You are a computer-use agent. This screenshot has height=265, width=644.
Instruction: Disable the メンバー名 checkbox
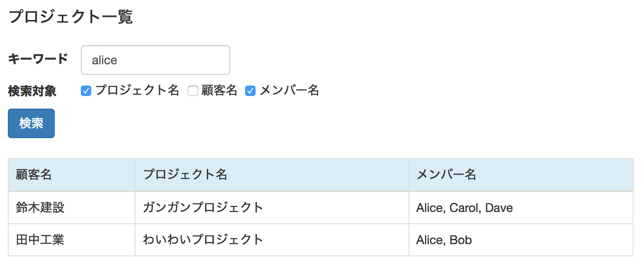pos(250,90)
